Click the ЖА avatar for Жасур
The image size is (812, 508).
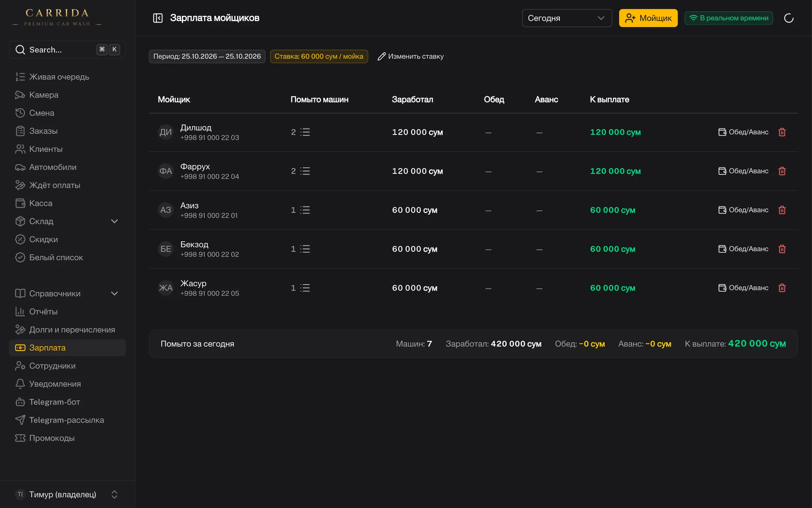(x=166, y=288)
